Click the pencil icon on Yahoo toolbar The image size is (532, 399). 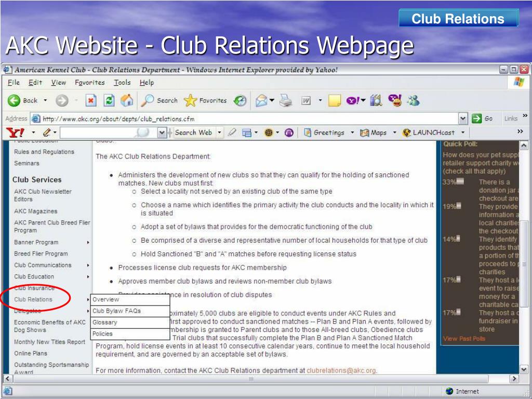coord(47,132)
